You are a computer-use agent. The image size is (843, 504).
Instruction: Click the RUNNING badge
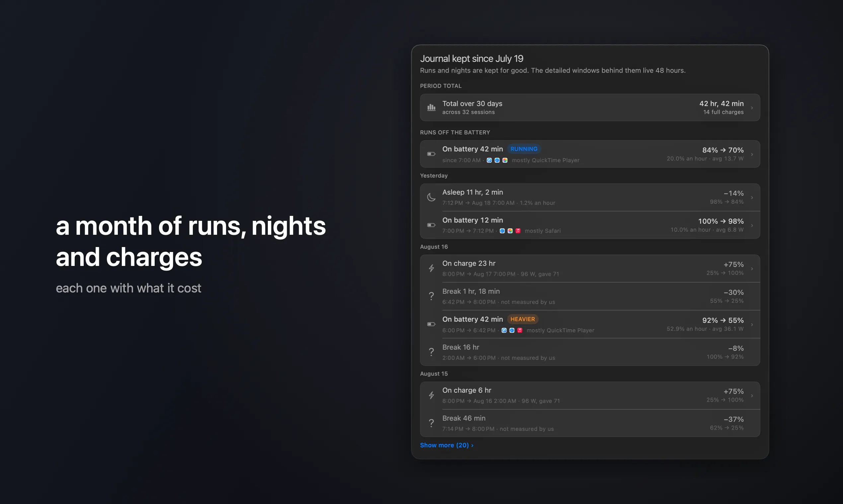click(x=524, y=149)
